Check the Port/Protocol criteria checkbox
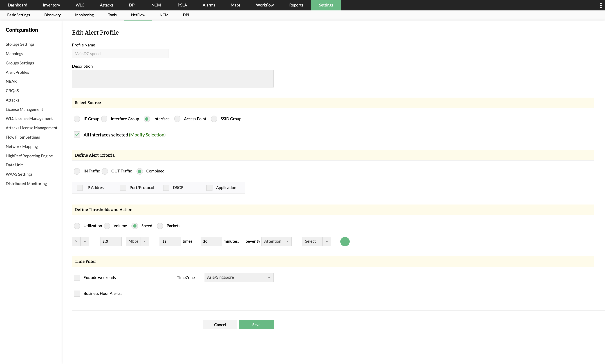Screen dimensions: 605x364 [123, 188]
